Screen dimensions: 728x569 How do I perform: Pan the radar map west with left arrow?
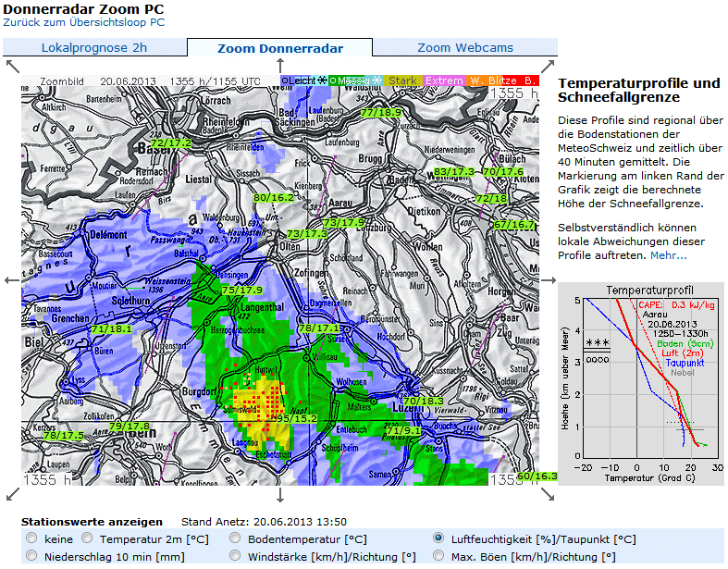click(x=12, y=280)
